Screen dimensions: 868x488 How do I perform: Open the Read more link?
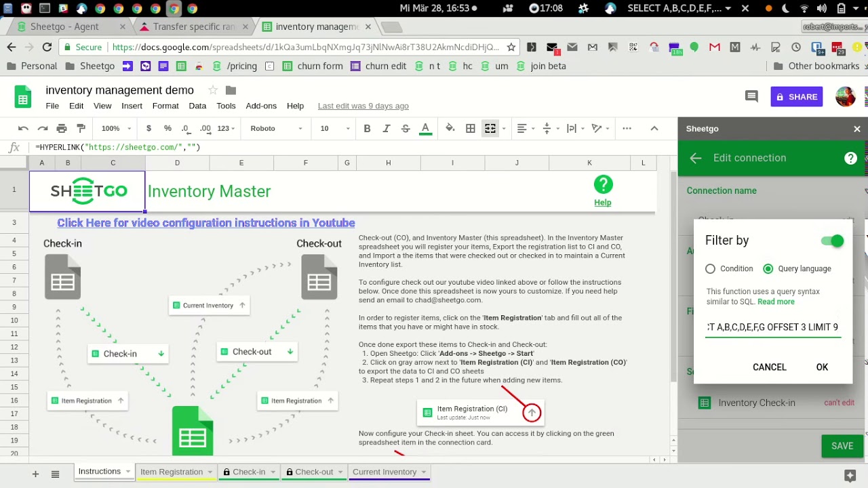pyautogui.click(x=776, y=302)
